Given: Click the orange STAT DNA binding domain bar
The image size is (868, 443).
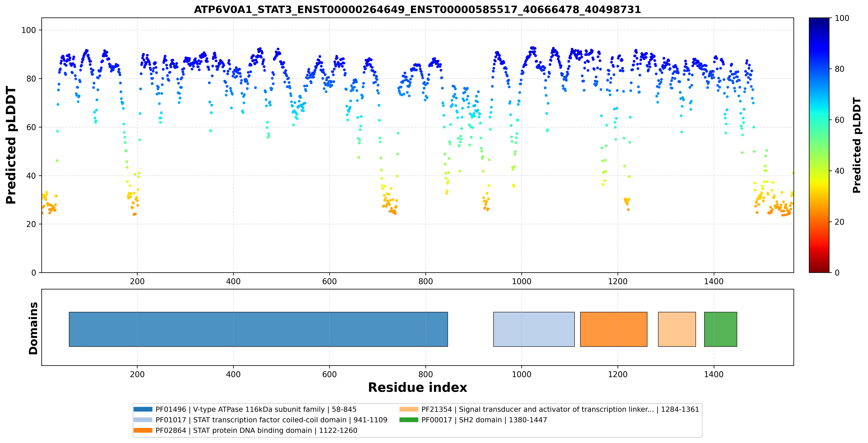Looking at the screenshot, I should click(614, 329).
